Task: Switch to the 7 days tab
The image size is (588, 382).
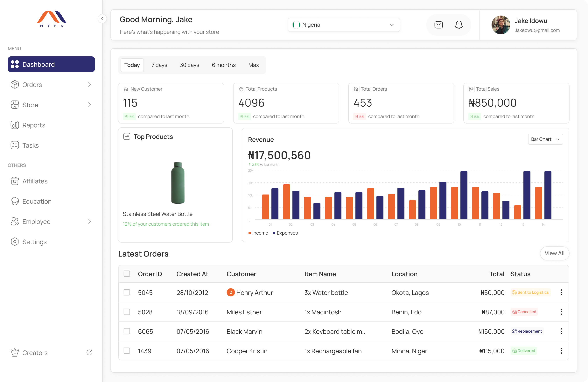Action: click(159, 65)
